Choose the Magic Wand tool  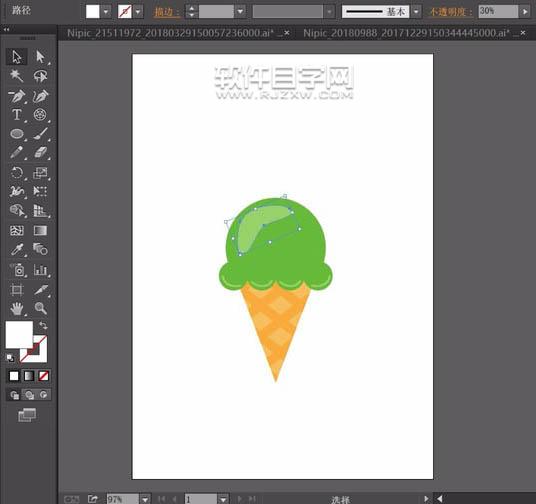tap(16, 76)
